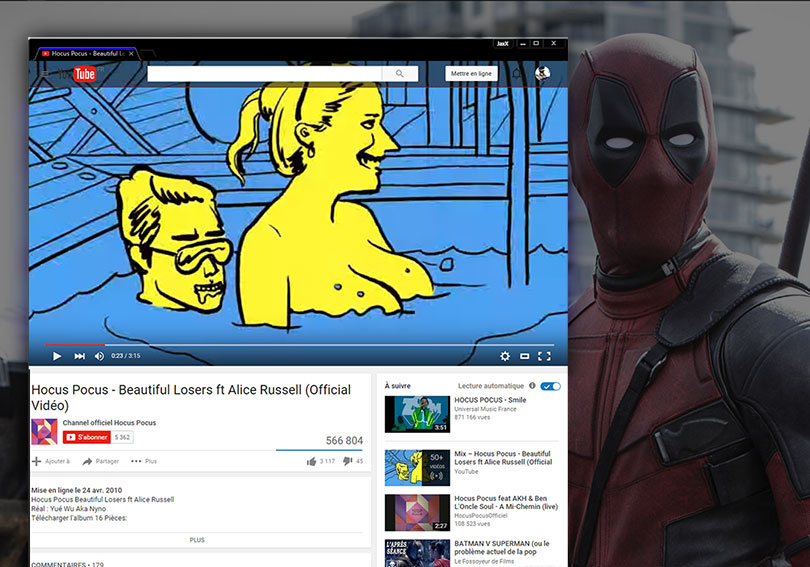Open the notifications bell
The width and height of the screenshot is (810, 567).
pos(517,74)
